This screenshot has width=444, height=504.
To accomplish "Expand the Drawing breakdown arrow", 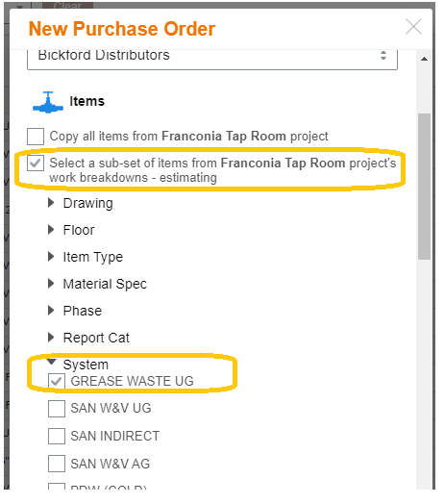I will (51, 203).
